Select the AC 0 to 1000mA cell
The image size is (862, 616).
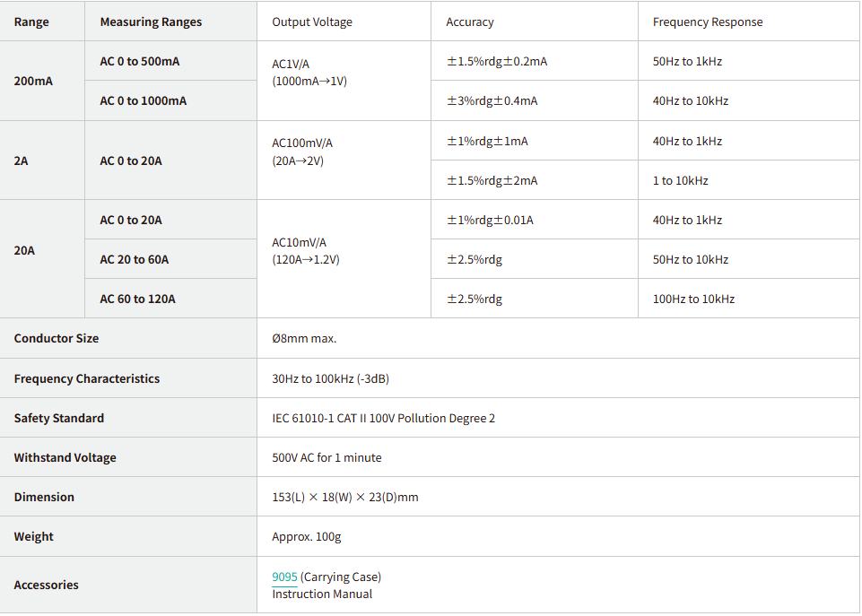click(x=143, y=100)
